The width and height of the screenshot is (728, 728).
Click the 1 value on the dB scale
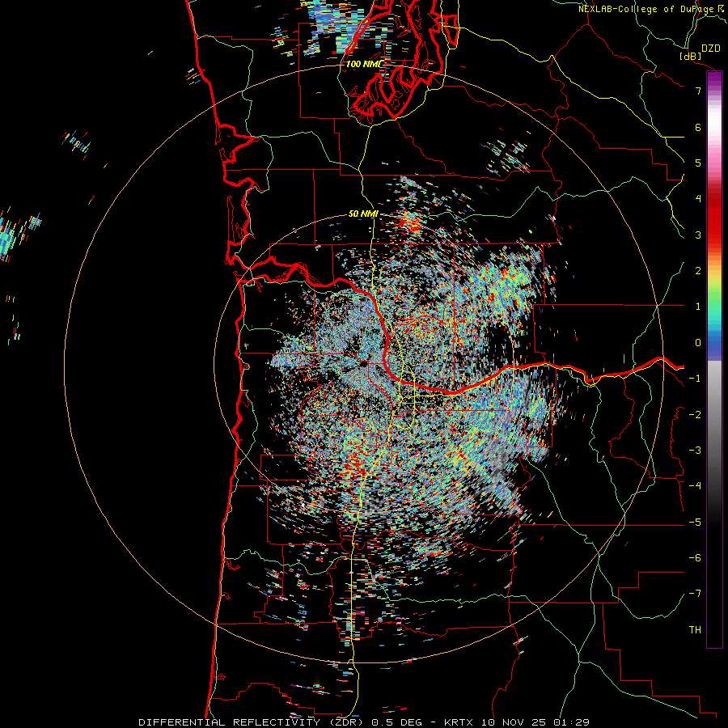(698, 307)
